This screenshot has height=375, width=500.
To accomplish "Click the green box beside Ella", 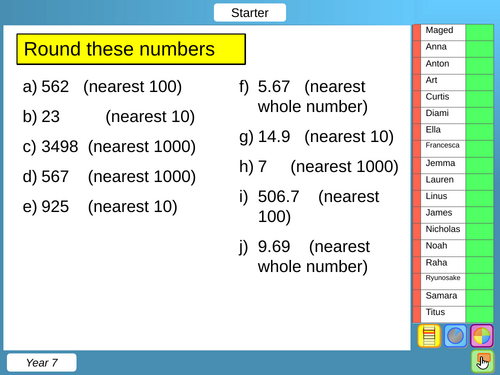I will (x=479, y=132).
